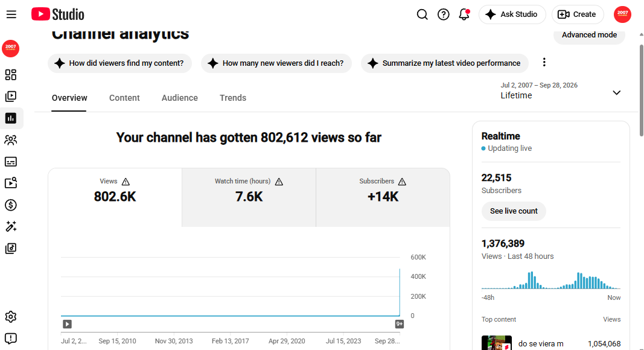
Task: Open Community from the people icon
Action: (x=11, y=140)
